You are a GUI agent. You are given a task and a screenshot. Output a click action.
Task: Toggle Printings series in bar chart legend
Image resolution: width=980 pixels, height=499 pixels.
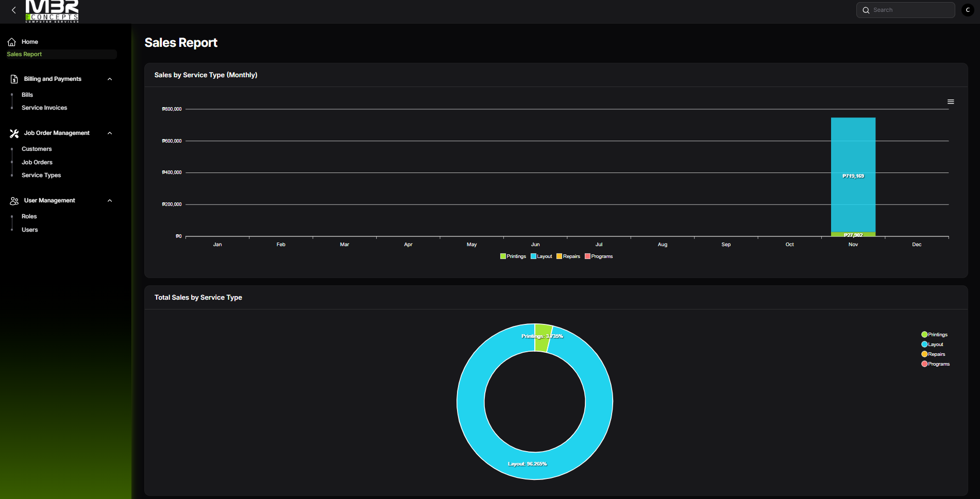(513, 256)
